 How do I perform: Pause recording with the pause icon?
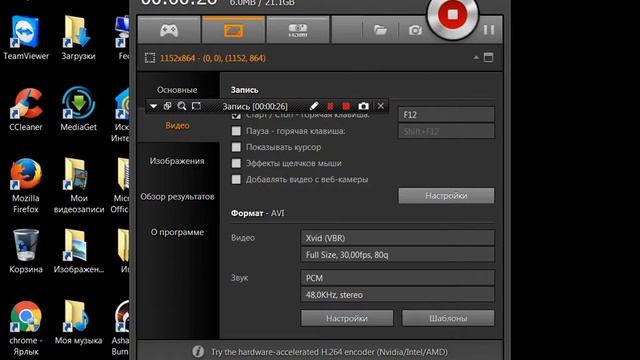(489, 30)
